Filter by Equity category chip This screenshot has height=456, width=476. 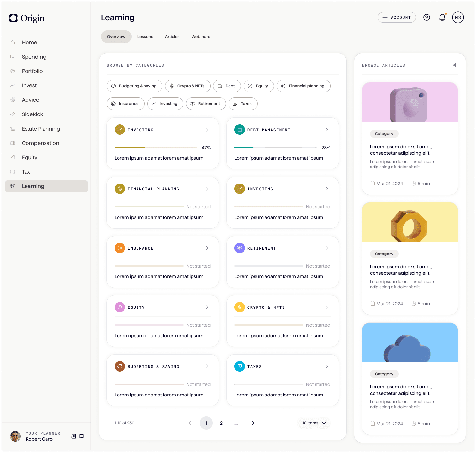tap(259, 86)
